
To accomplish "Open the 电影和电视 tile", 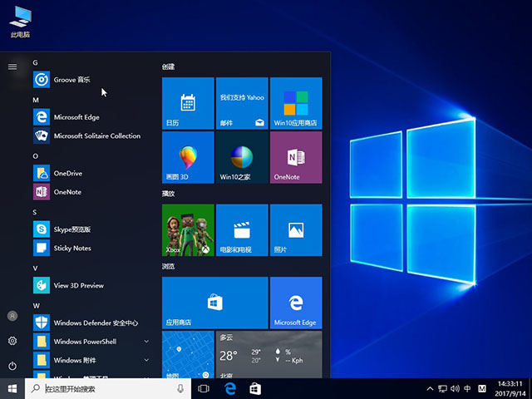I will pos(242,230).
